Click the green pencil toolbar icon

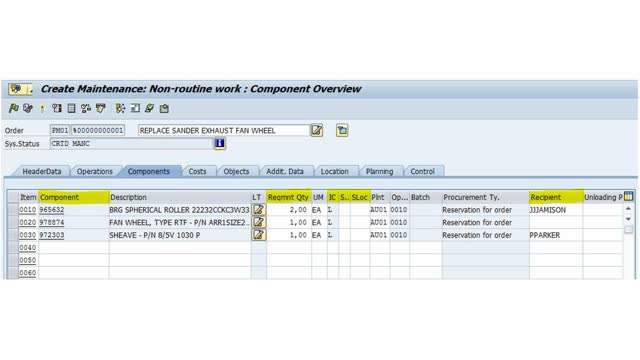(149, 108)
